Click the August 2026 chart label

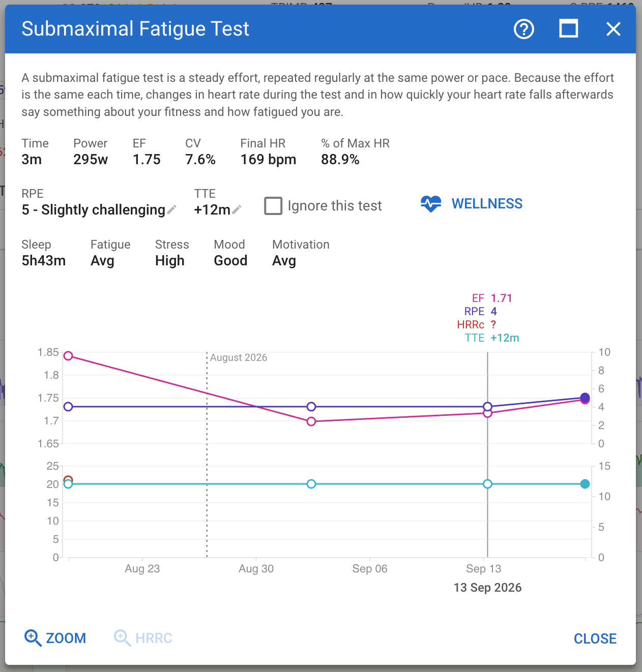pyautogui.click(x=239, y=357)
